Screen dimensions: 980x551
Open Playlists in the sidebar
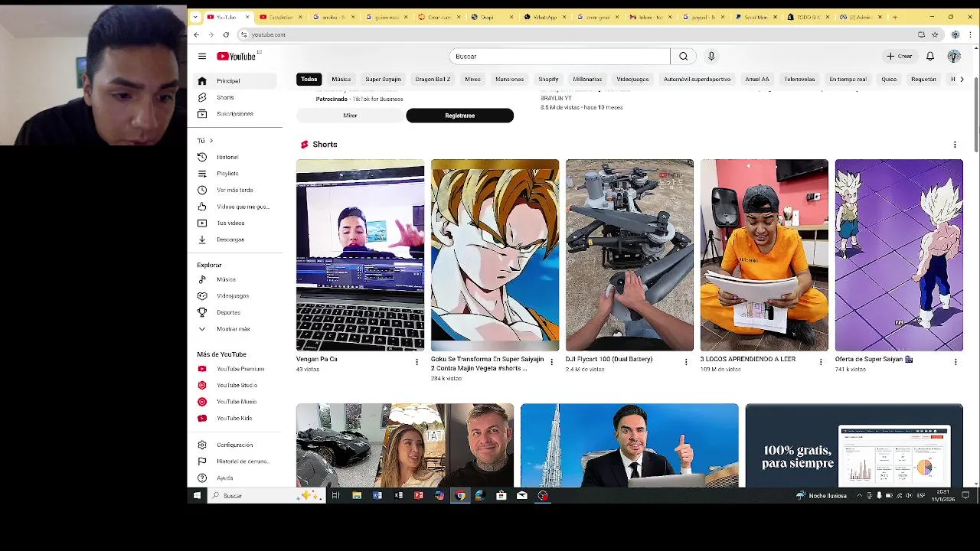point(234,174)
